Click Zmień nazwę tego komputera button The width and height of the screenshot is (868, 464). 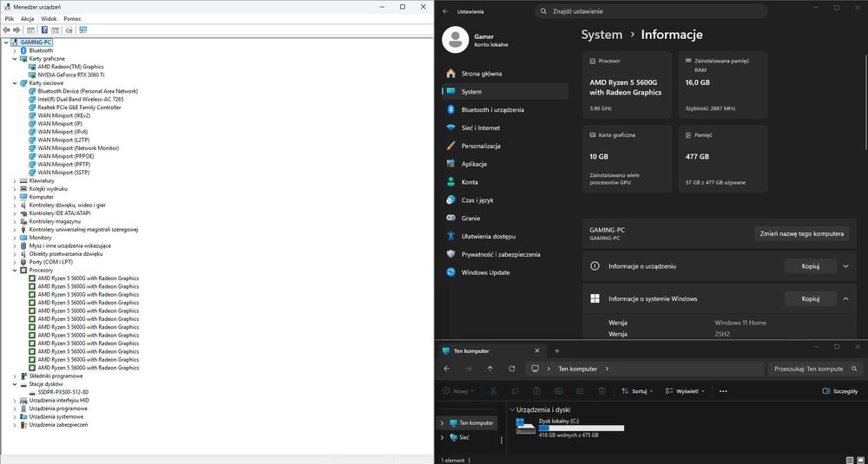(x=801, y=233)
